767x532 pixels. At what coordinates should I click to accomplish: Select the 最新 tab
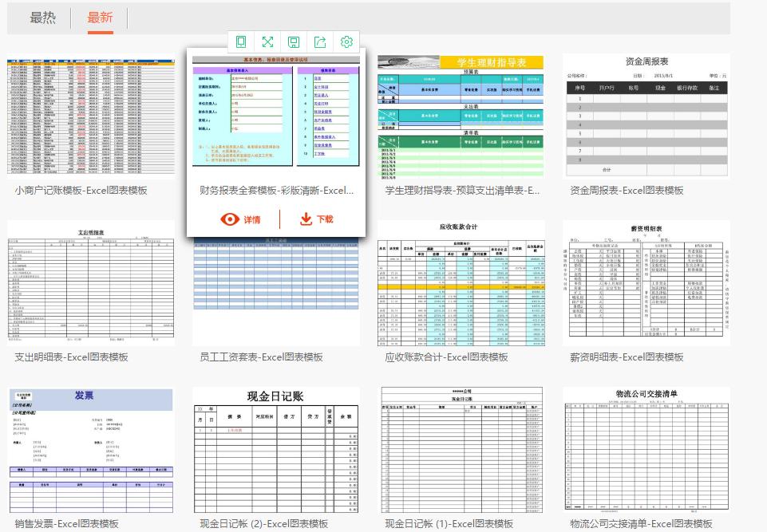(x=101, y=15)
